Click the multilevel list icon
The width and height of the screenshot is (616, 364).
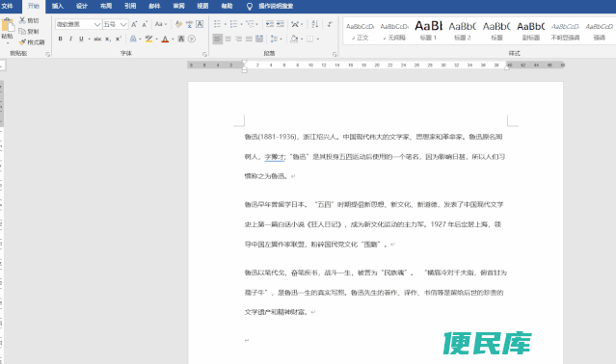point(250,24)
